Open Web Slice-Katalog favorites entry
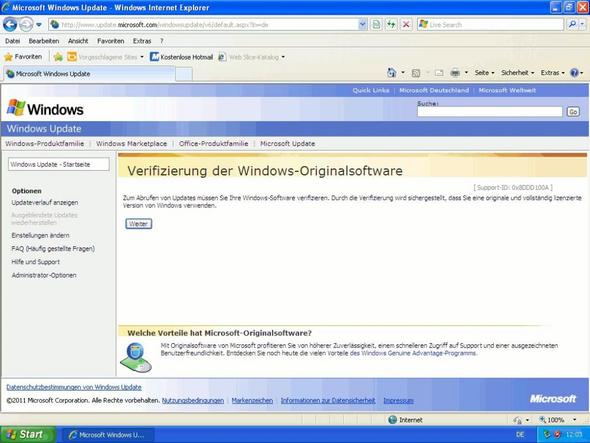Screen dimensions: 590x443 tap(251, 57)
